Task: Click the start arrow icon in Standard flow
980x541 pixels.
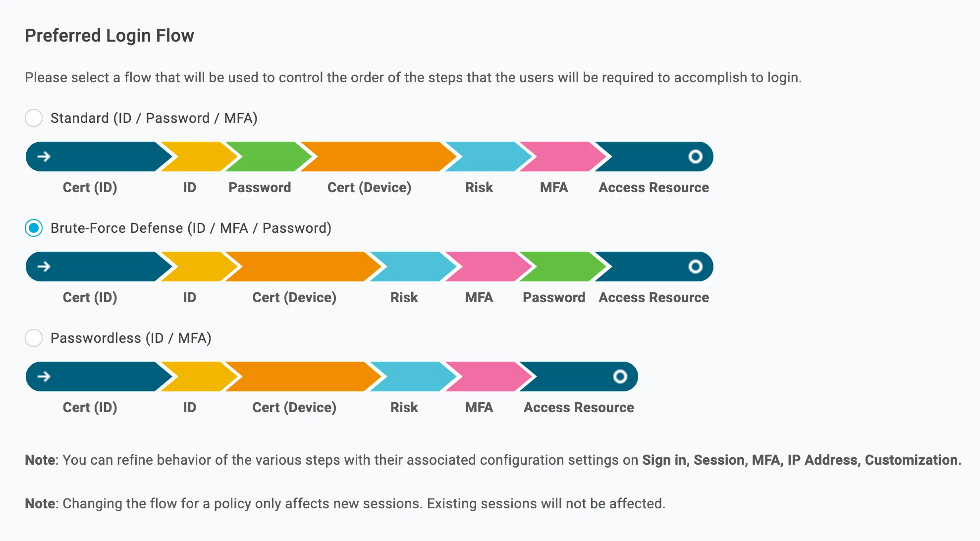Action: point(44,157)
